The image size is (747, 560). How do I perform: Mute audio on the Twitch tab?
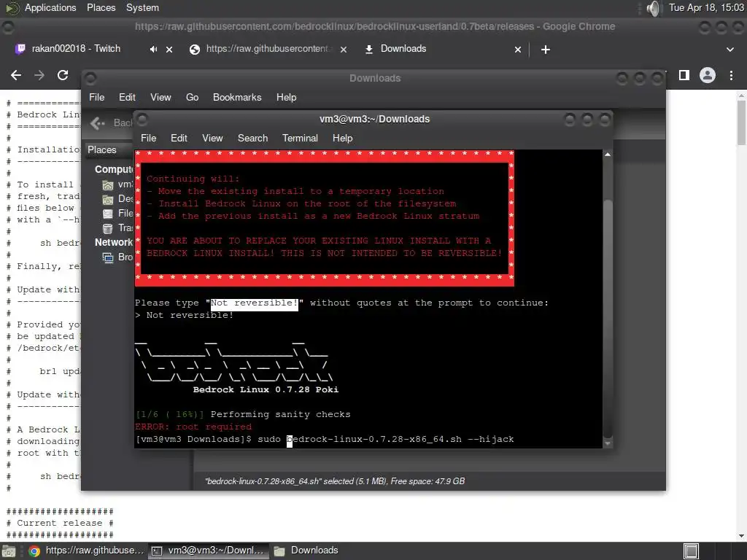(153, 49)
